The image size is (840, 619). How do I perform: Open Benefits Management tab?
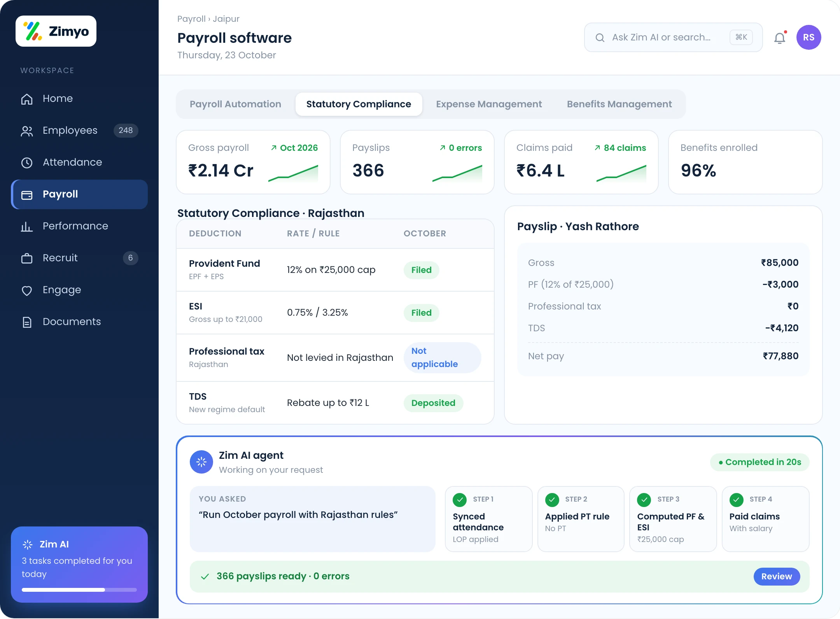[619, 104]
